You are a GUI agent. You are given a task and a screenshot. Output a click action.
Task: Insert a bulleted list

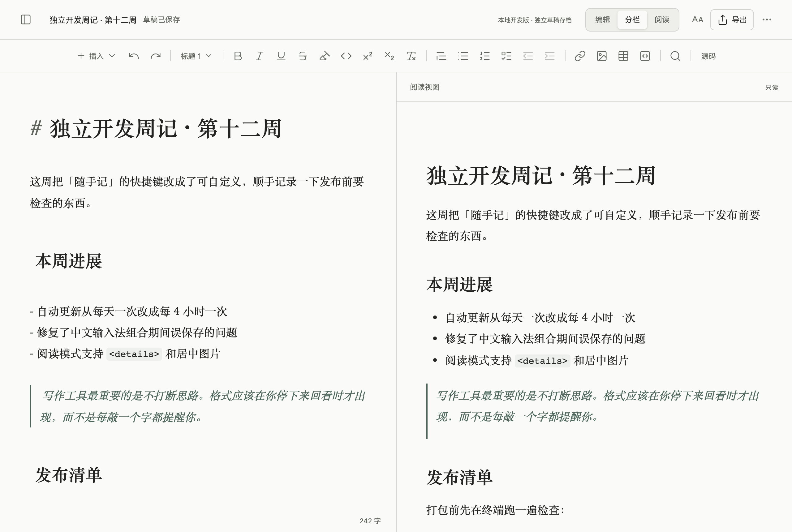(x=463, y=56)
